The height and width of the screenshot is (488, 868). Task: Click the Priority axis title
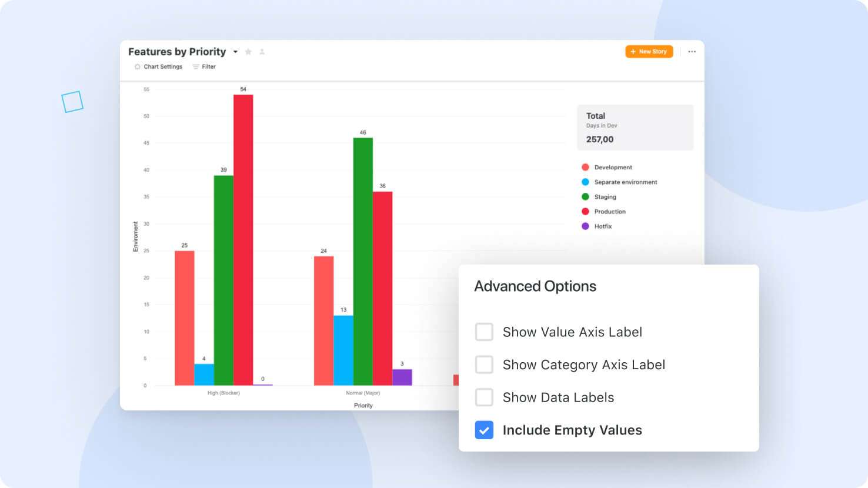pyautogui.click(x=363, y=406)
